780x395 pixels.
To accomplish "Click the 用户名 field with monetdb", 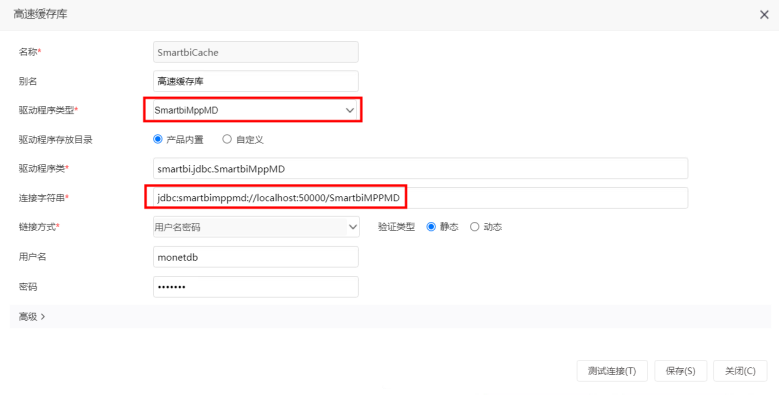I will point(256,257).
